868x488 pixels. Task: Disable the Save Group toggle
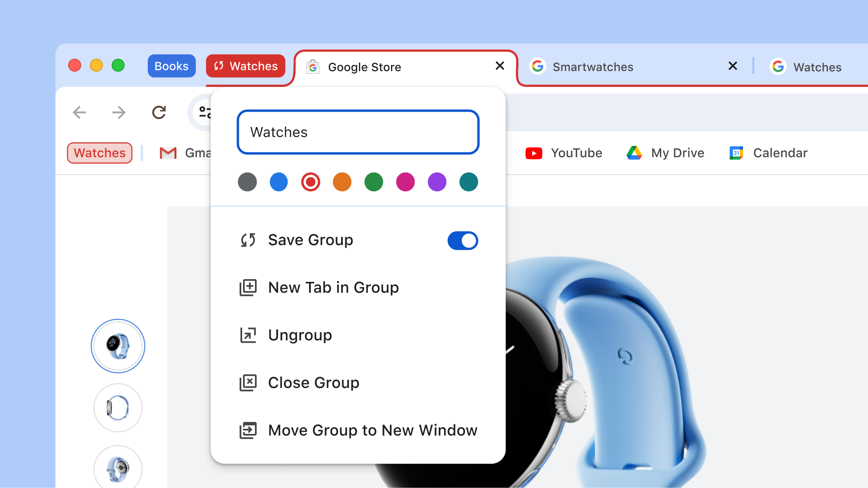(x=463, y=240)
